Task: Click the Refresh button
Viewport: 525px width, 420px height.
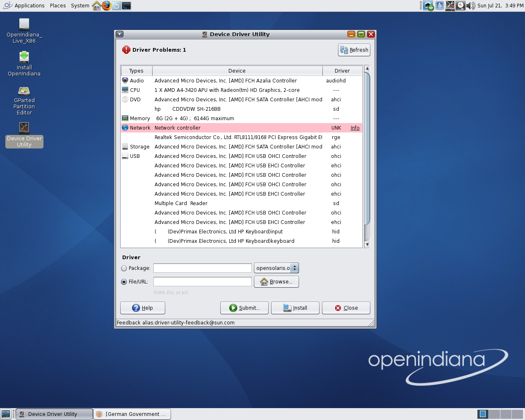Action: point(354,50)
